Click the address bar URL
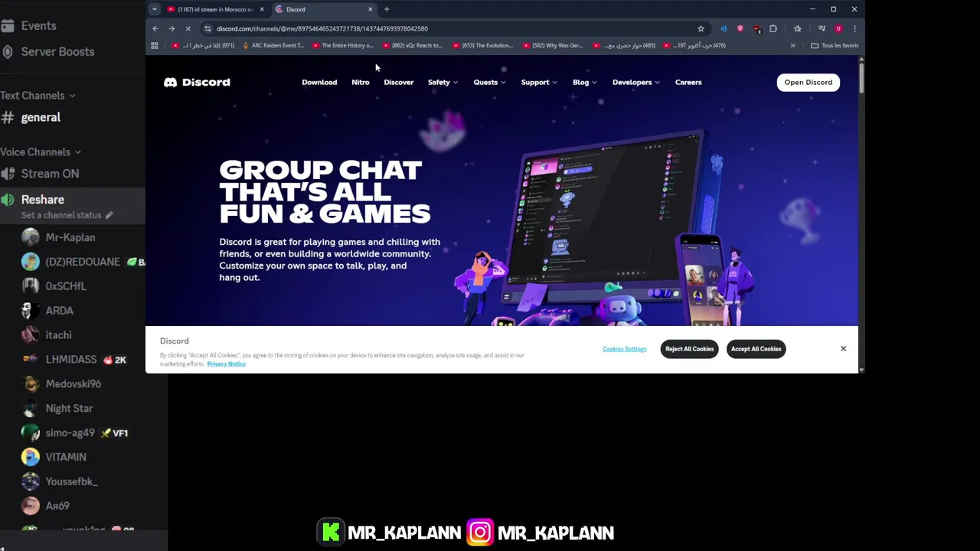980x551 pixels. pyautogui.click(x=322, y=28)
